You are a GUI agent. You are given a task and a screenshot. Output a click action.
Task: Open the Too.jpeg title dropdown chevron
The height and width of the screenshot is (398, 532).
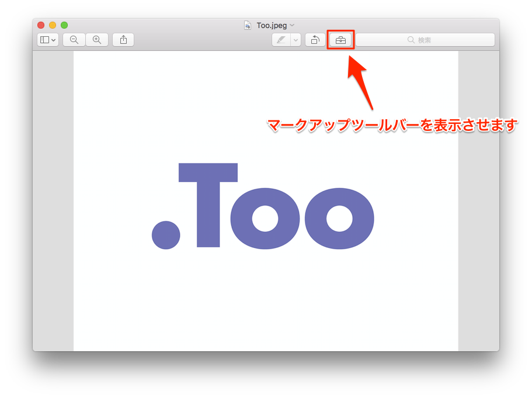[293, 25]
